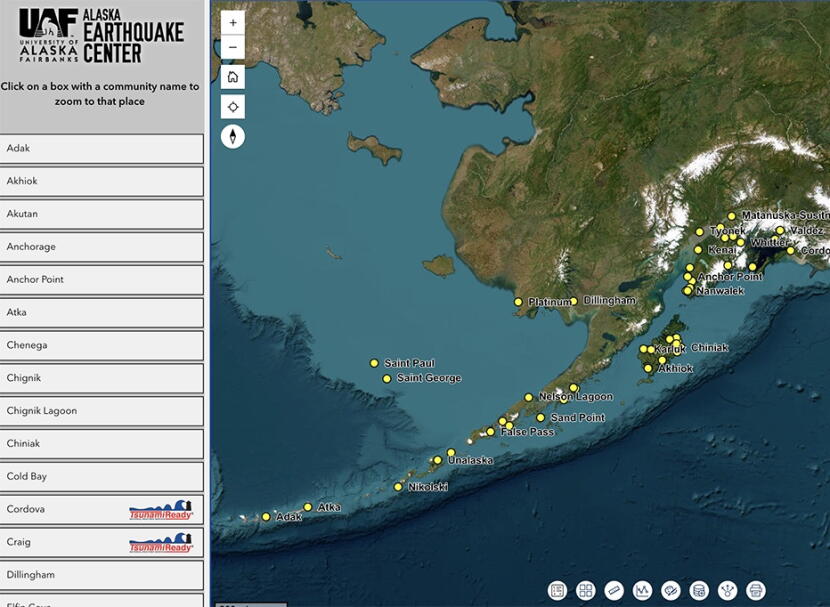Viewport: 830px width, 607px height.
Task: Open the Legend widget
Action: click(x=557, y=590)
